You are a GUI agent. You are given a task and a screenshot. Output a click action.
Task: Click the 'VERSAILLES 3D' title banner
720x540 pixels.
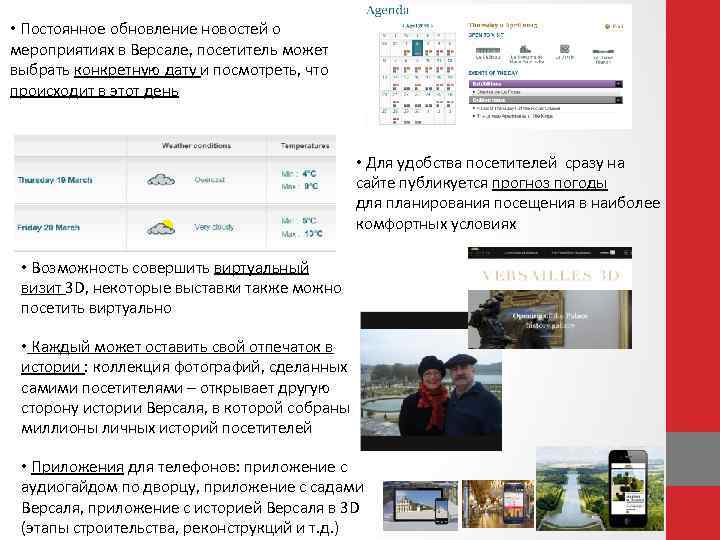click(x=550, y=275)
